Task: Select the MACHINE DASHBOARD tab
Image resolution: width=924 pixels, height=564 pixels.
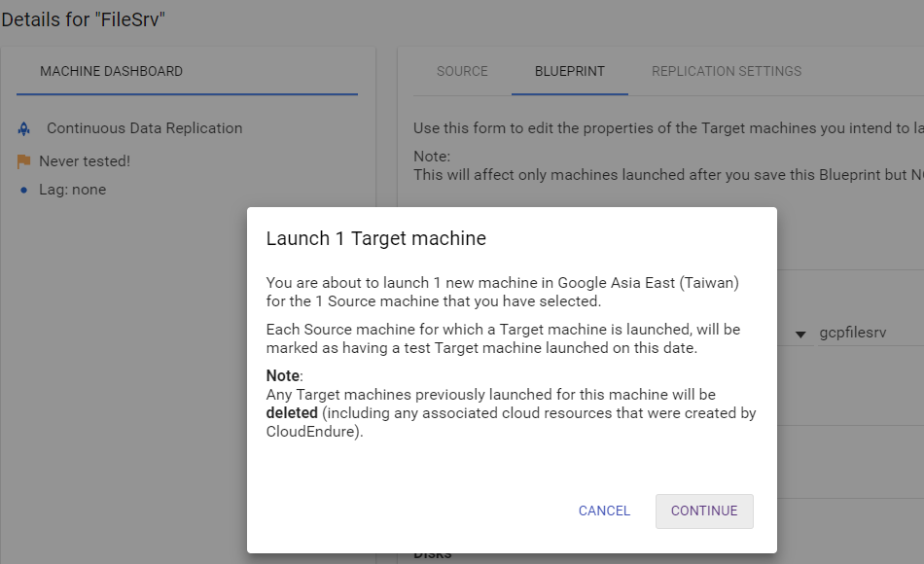Action: pos(112,71)
